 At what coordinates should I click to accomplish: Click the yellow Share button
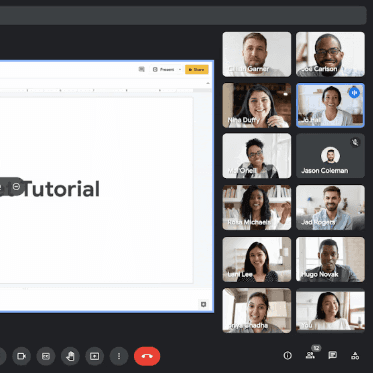[197, 69]
